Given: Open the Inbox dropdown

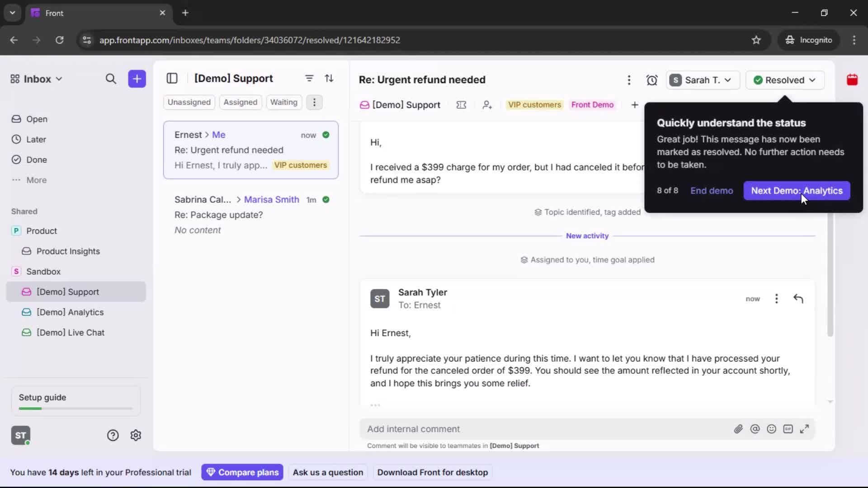Looking at the screenshot, I should click(x=36, y=79).
